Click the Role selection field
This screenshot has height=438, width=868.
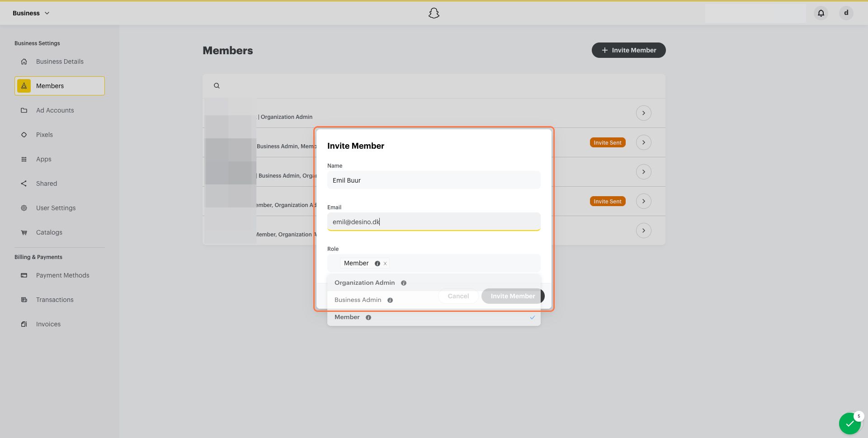434,263
